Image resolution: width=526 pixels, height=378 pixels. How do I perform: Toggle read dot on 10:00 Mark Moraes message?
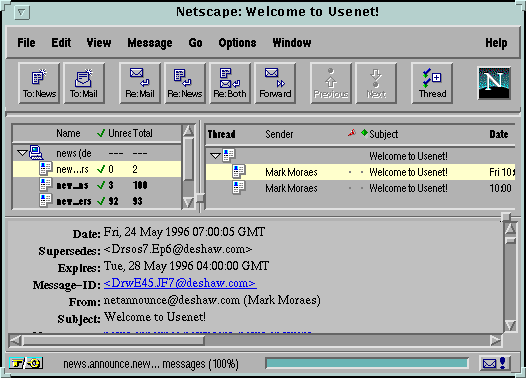coord(362,188)
